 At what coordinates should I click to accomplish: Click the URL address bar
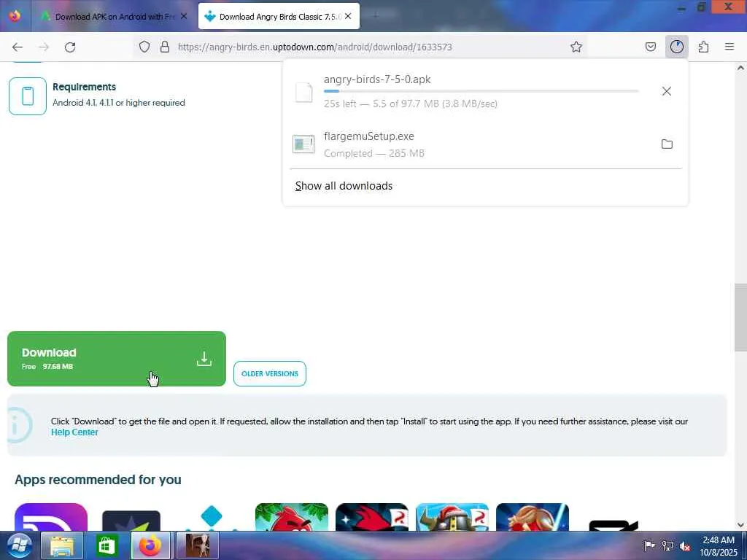(362, 47)
